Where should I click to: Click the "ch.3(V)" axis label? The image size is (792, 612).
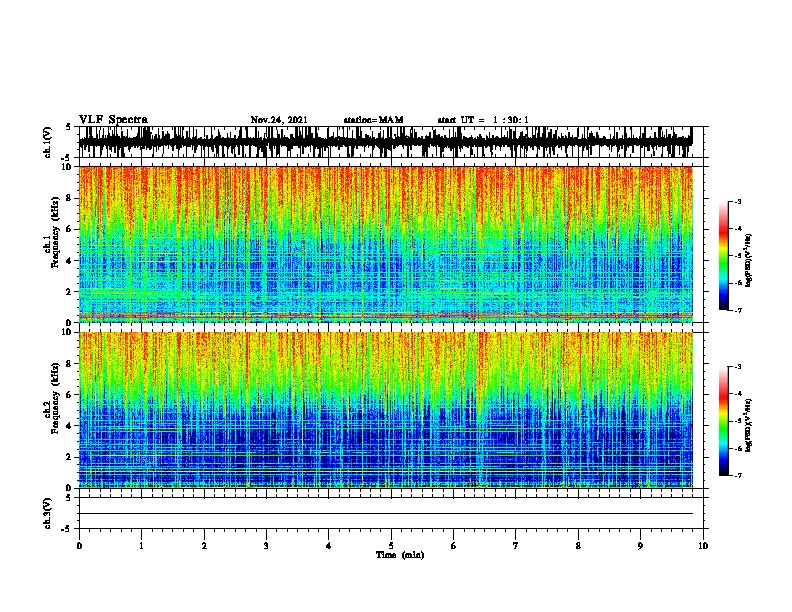[47, 513]
